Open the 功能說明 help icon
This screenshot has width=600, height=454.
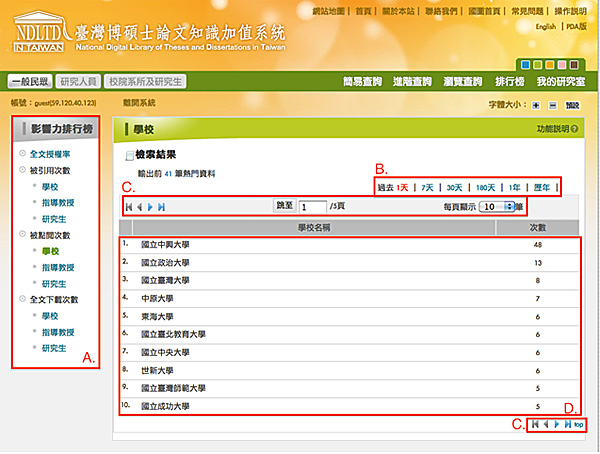(x=574, y=129)
